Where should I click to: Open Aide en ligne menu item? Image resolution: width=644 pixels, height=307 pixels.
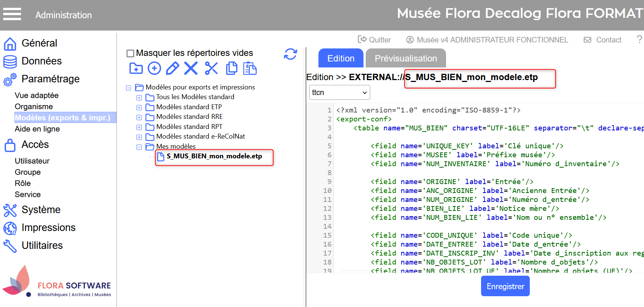click(37, 129)
